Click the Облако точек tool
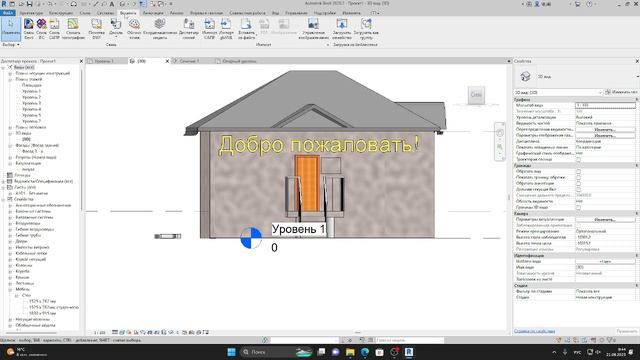 click(x=134, y=29)
